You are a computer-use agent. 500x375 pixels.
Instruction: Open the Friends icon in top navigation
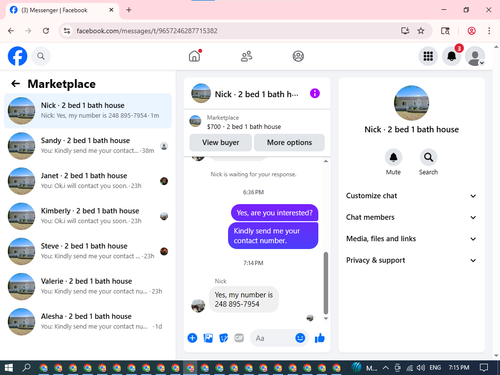(x=246, y=56)
